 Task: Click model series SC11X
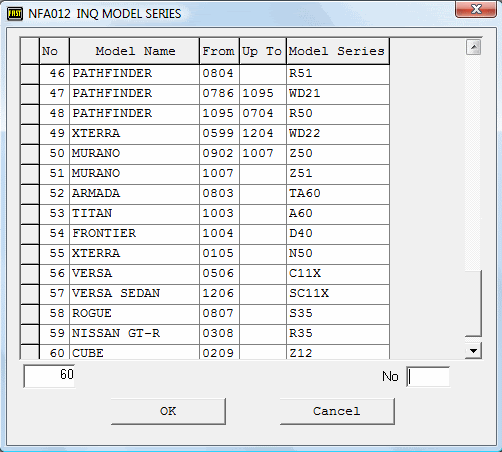(309, 293)
